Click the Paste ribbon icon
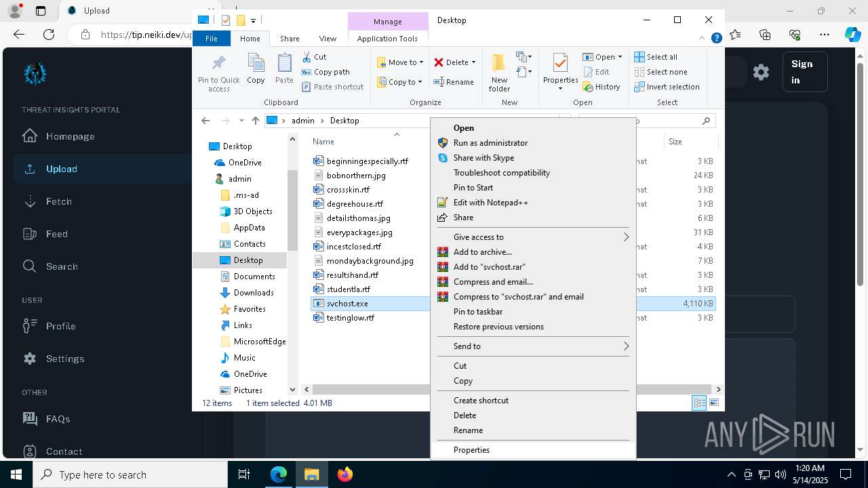The width and height of the screenshot is (868, 488). [x=284, y=68]
